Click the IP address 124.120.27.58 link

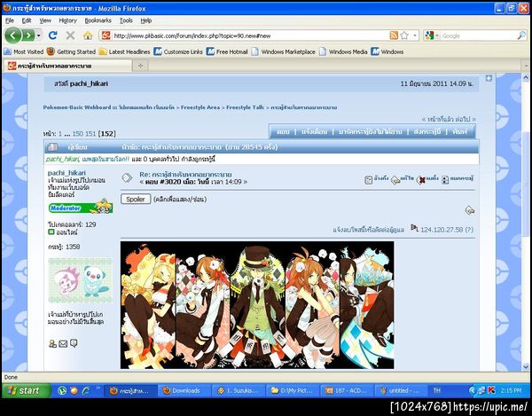pyautogui.click(x=442, y=230)
